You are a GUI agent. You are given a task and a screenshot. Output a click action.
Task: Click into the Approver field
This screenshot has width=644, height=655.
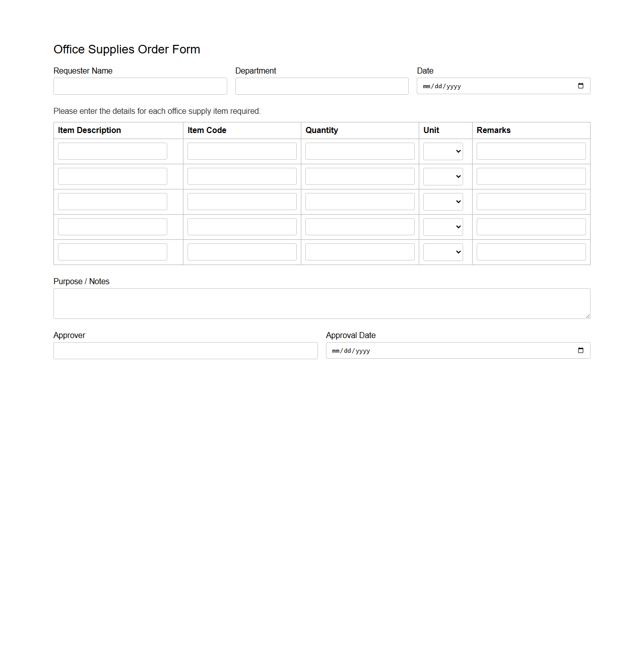click(185, 350)
